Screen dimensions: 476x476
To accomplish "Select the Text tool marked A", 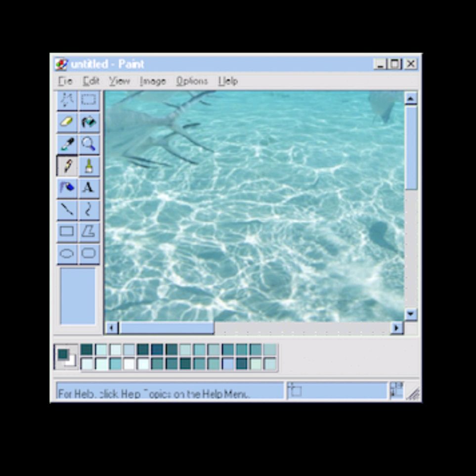I will coord(88,188).
